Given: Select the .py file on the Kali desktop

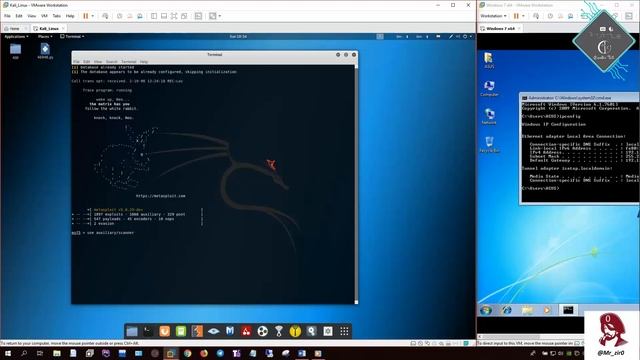Looking at the screenshot, I should pyautogui.click(x=45, y=51).
